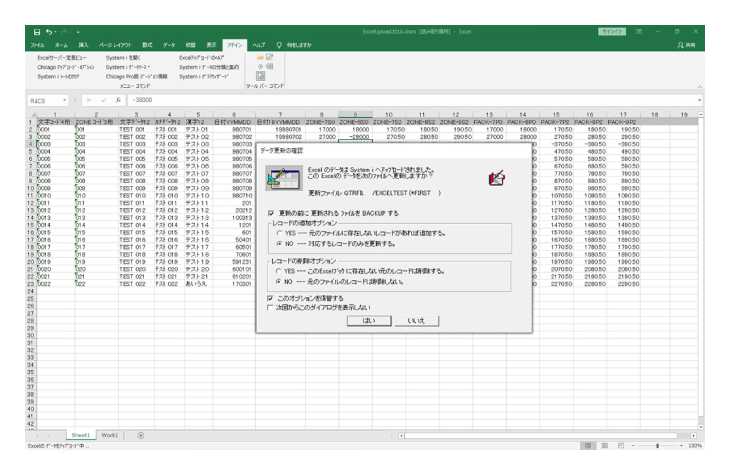The width and height of the screenshot is (730, 470).
Task: Click the System i を開く command
Action: 123,58
